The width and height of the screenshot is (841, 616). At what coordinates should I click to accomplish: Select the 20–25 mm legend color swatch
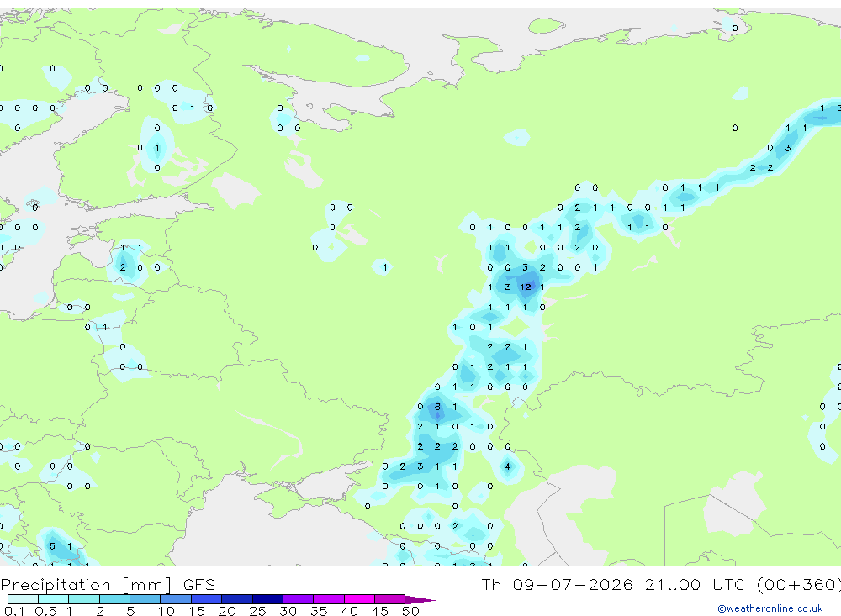(236, 599)
